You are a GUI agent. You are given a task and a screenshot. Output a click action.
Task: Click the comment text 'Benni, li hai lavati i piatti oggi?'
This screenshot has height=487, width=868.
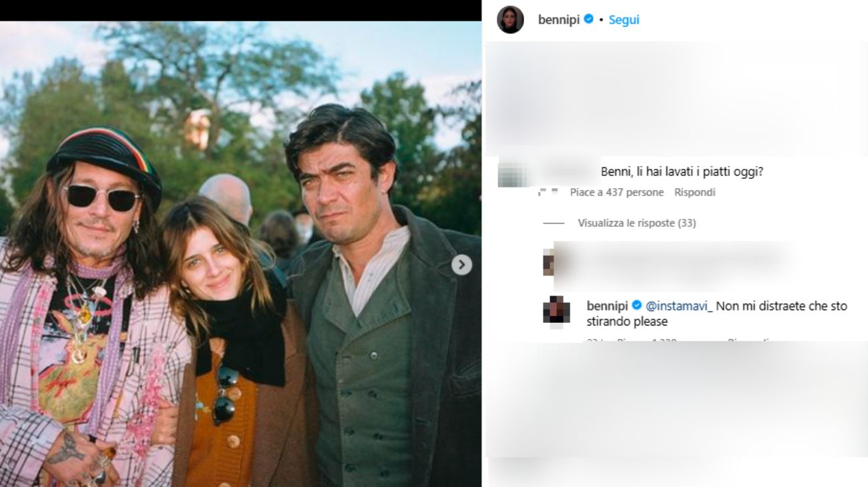click(682, 171)
